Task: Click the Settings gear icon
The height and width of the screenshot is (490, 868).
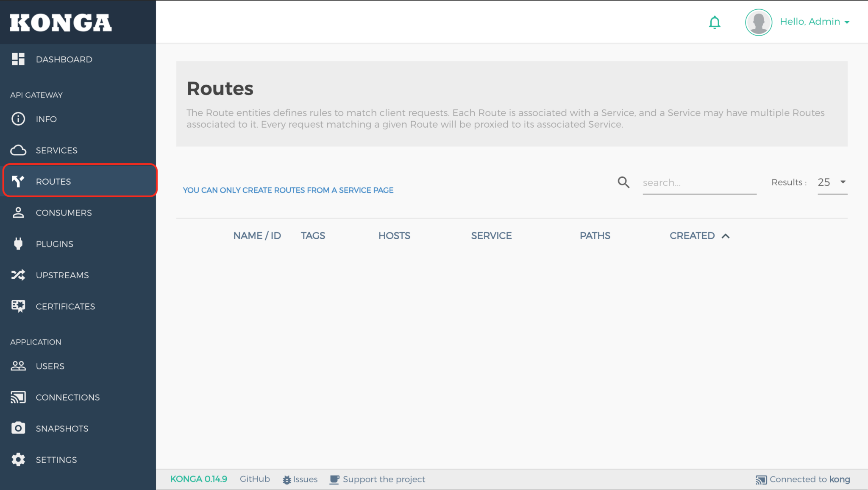Action: pos(18,459)
